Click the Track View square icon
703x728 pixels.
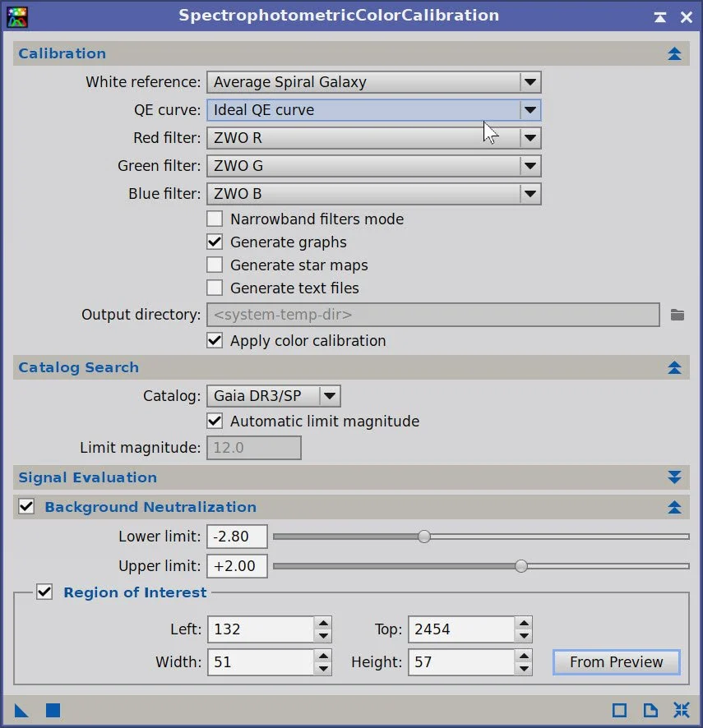(619, 711)
